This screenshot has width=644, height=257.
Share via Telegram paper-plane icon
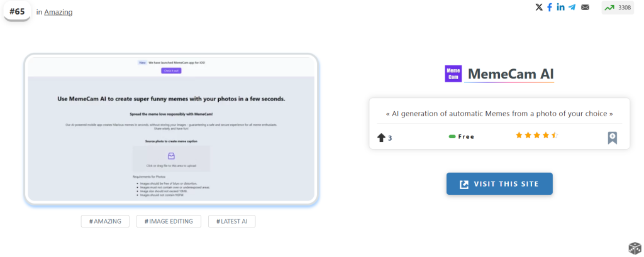(x=572, y=8)
